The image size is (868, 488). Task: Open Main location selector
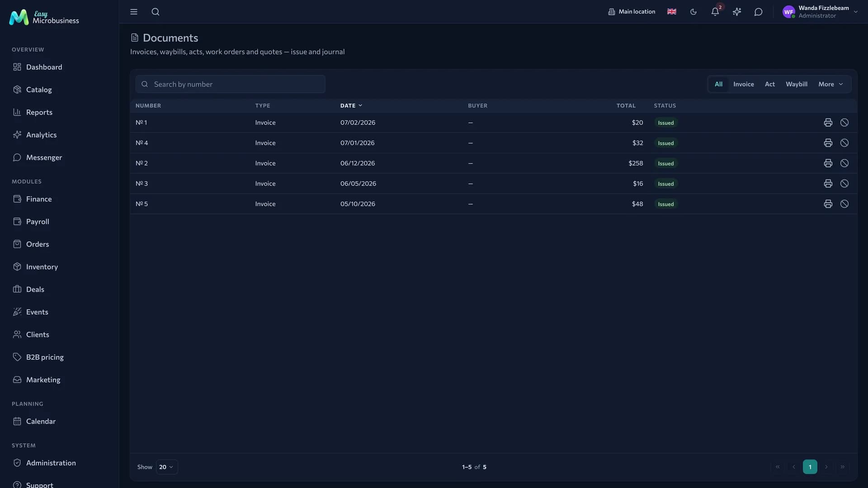(632, 12)
